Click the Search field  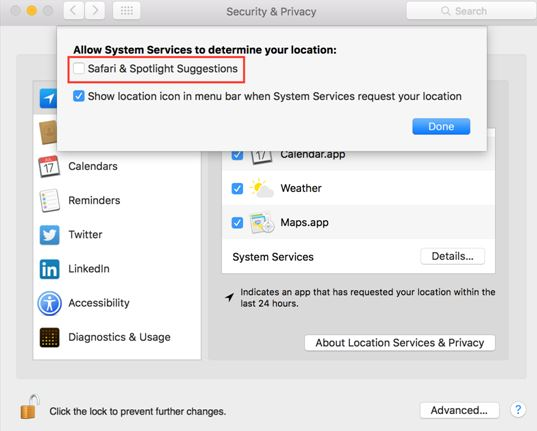point(472,11)
